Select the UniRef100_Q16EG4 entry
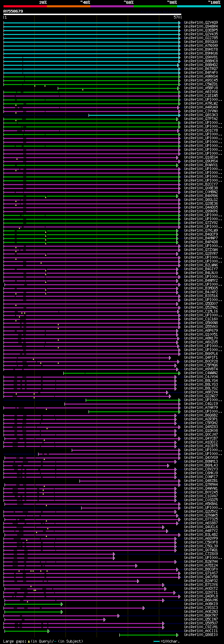The width and height of the screenshot is (224, 644). point(201,157)
